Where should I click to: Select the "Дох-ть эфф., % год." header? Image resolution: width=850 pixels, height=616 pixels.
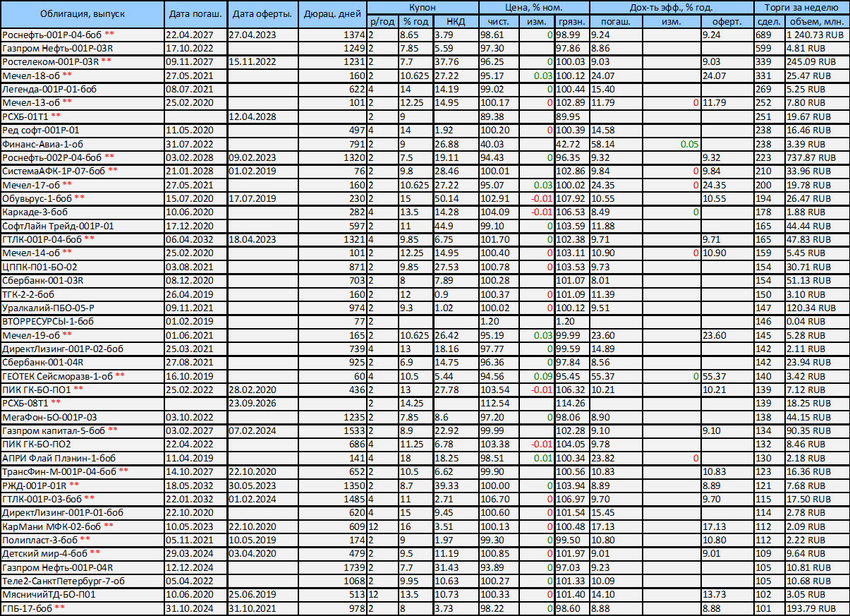click(x=670, y=7)
